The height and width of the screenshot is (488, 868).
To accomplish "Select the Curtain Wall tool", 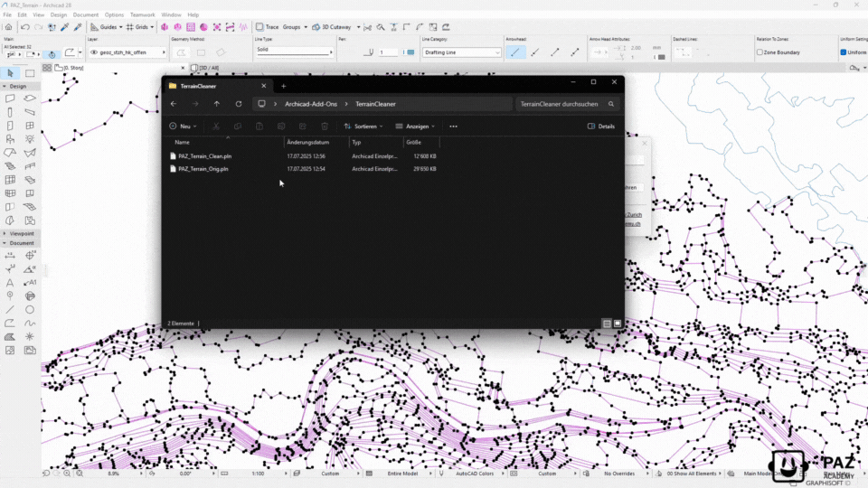I will [10, 180].
